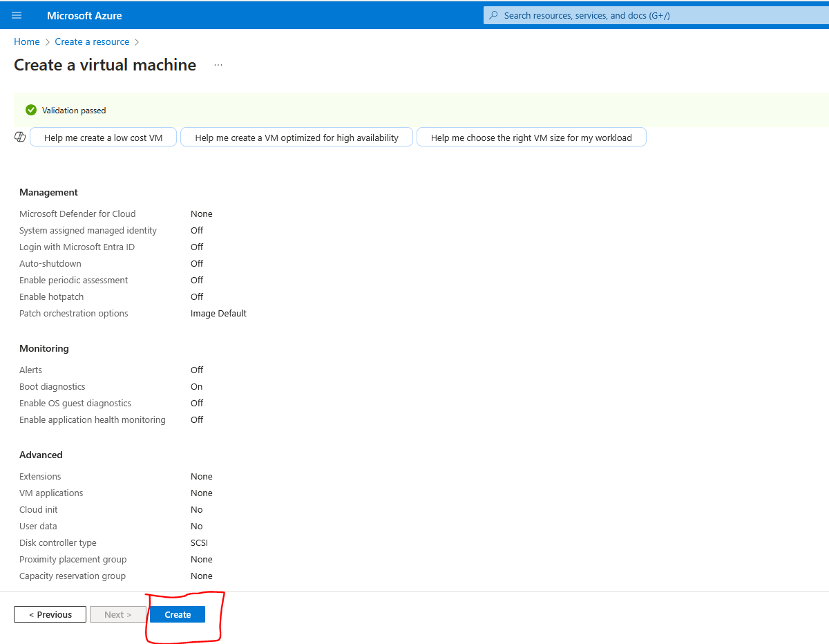The height and width of the screenshot is (644, 829).
Task: Click the Auto-shutdown label
Action: (x=50, y=263)
